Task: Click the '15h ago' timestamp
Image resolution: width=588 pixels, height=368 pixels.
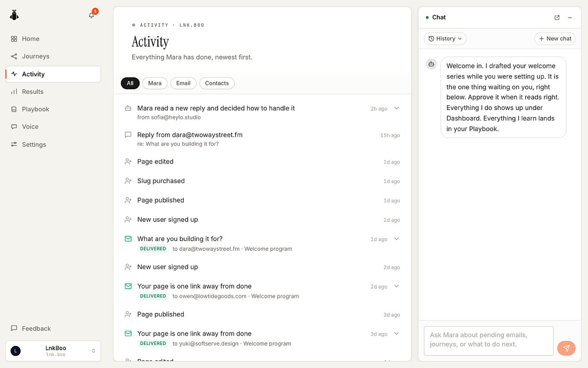Action: [x=390, y=135]
